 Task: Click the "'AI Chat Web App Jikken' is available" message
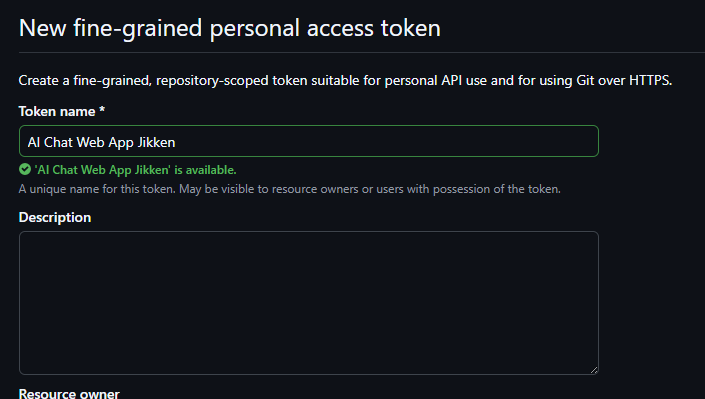(x=135, y=170)
